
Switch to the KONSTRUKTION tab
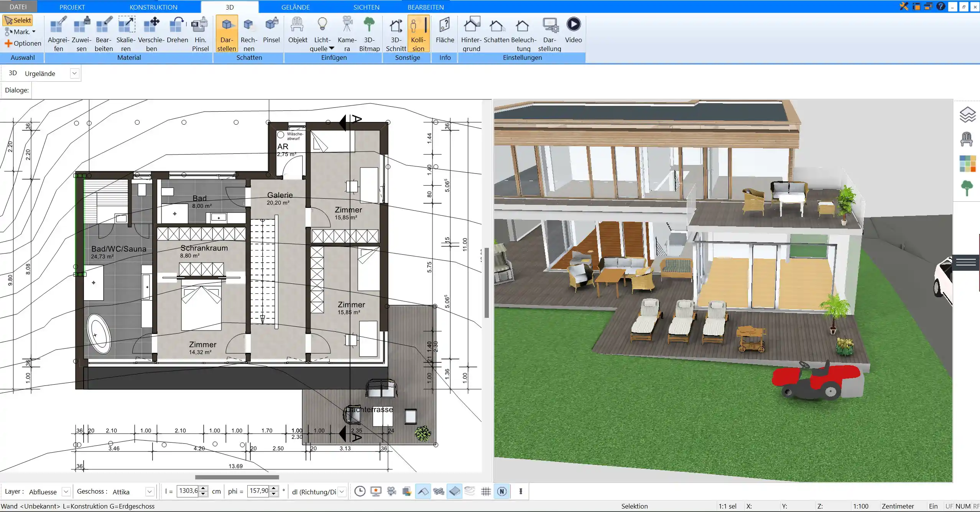[153, 7]
